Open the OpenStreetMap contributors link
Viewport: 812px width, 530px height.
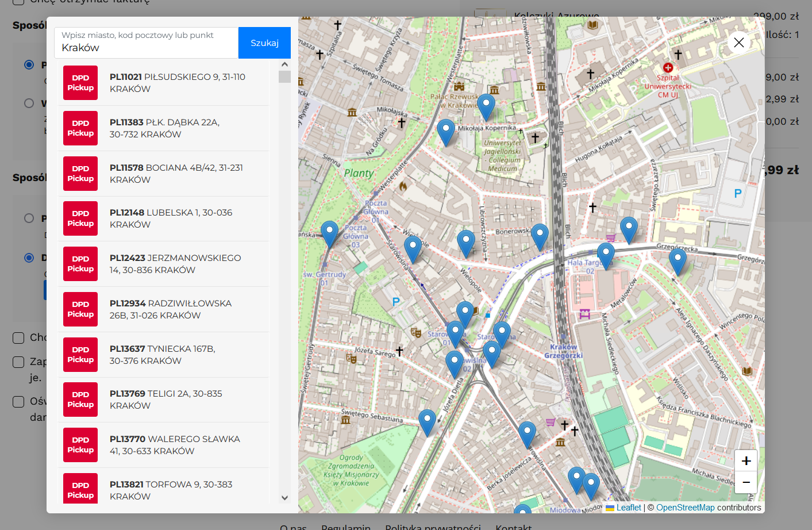click(686, 508)
